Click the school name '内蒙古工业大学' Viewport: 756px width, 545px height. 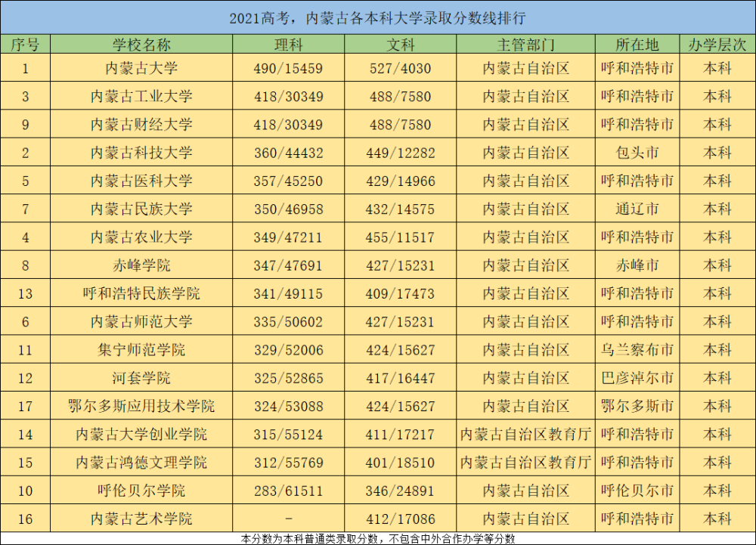pyautogui.click(x=141, y=96)
